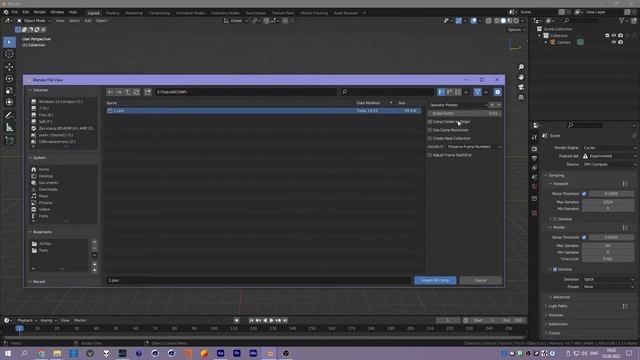Open Handle FPS Preserve Frame Numbers dropdown
The height and width of the screenshot is (360, 640).
[474, 147]
